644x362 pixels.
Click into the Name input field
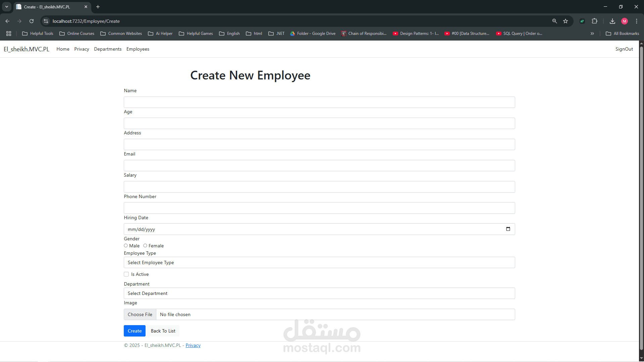(x=319, y=102)
